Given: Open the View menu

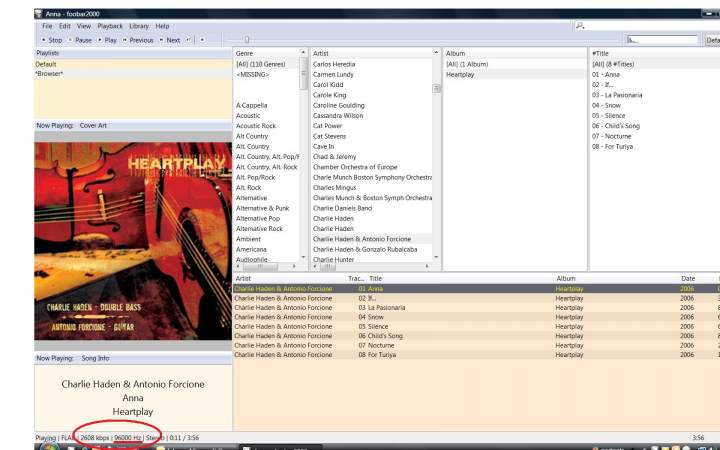Looking at the screenshot, I should pyautogui.click(x=84, y=26).
